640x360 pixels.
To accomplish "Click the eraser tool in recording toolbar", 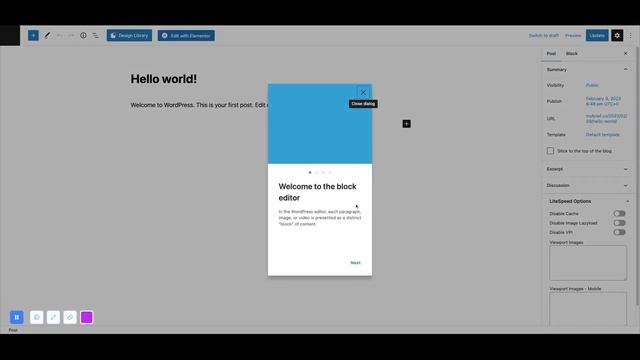I will pyautogui.click(x=70, y=317).
